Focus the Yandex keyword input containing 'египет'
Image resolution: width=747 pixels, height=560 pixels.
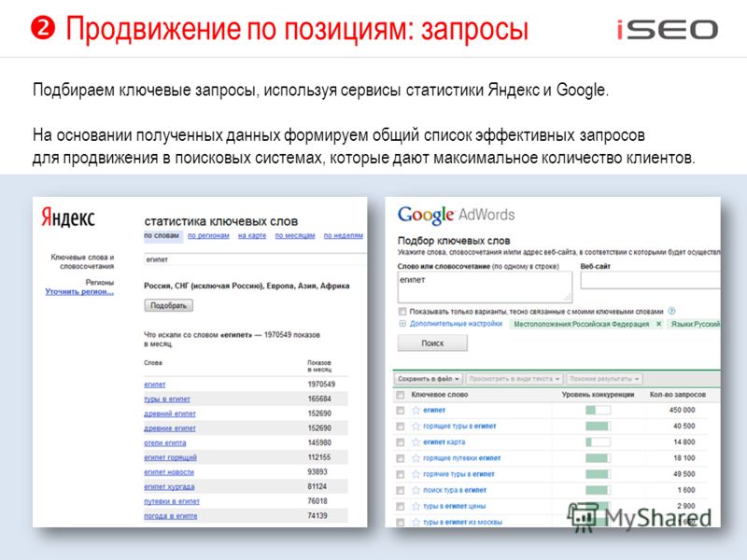click(255, 259)
